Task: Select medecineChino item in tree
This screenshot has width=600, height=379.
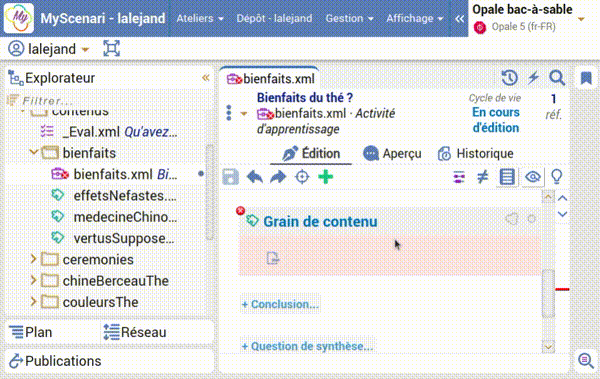Action: (114, 217)
